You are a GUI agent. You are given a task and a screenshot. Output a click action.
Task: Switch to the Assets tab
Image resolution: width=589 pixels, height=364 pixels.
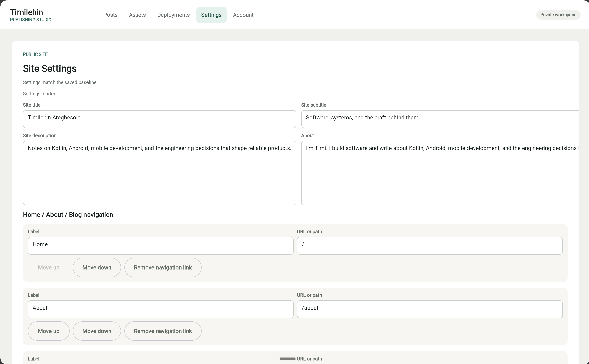click(x=137, y=15)
